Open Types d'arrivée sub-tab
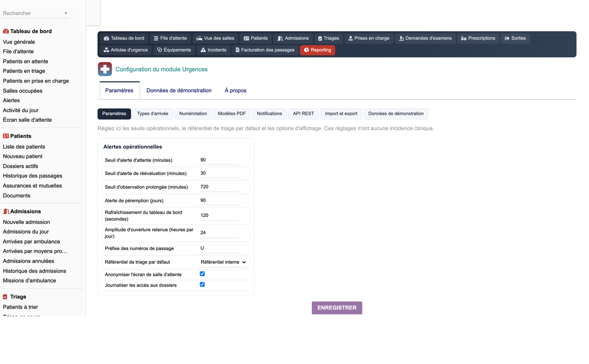Viewport: 589px width, 364px height. click(x=153, y=114)
